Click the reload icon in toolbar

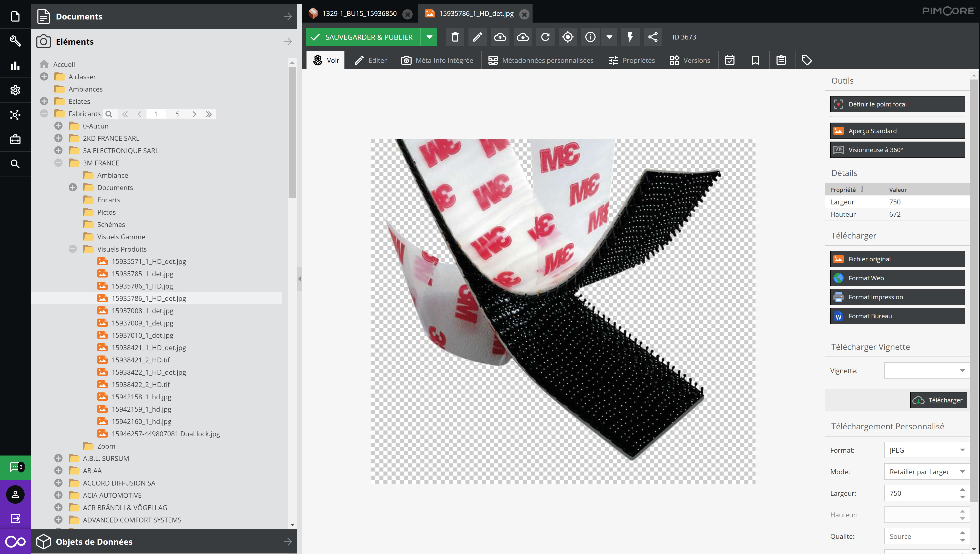545,37
